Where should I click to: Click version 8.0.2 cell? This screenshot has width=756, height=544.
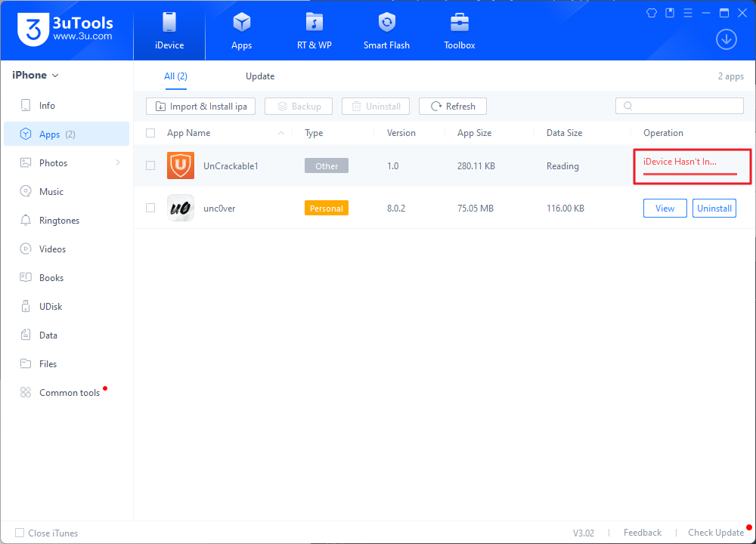click(396, 209)
